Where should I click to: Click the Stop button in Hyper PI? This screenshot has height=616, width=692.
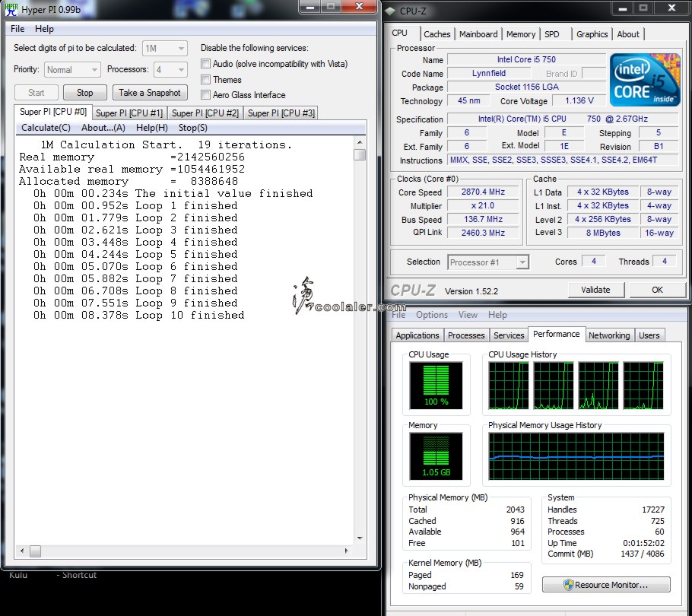click(84, 93)
